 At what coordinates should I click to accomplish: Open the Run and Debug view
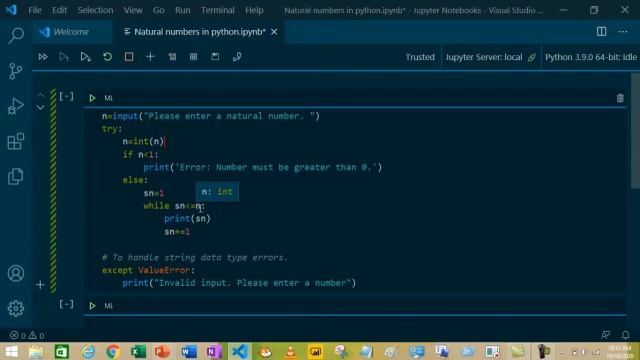[16, 106]
